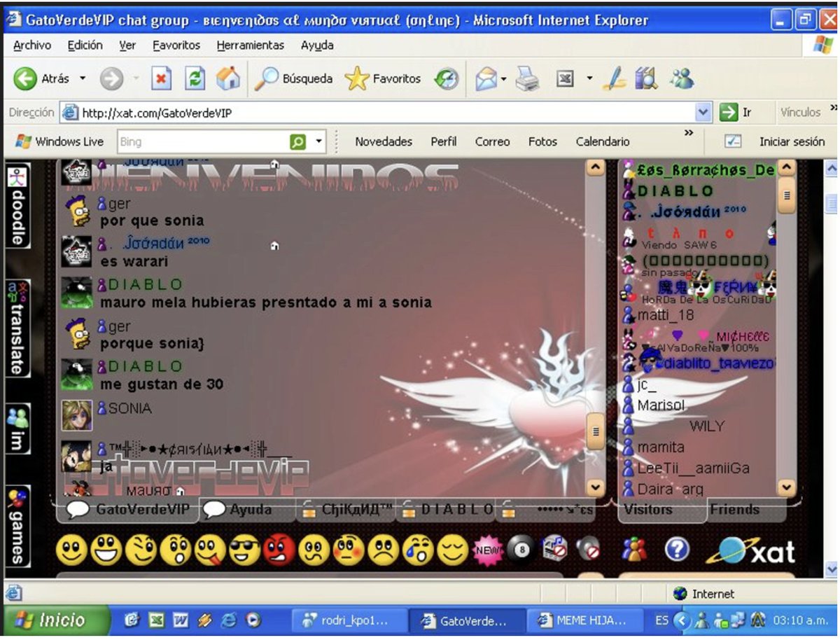840x640 pixels.
Task: Open Calendario in Windows Live toolbar
Action: (x=603, y=141)
